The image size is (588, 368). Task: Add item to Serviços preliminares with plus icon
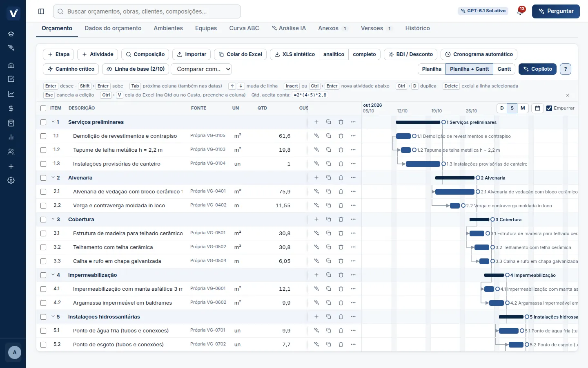pos(316,122)
